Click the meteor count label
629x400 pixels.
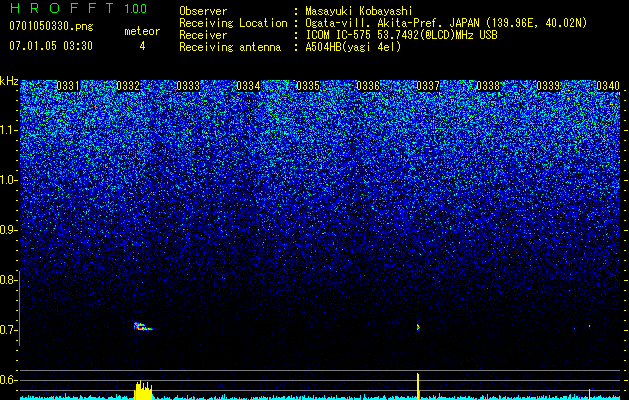pos(142,31)
